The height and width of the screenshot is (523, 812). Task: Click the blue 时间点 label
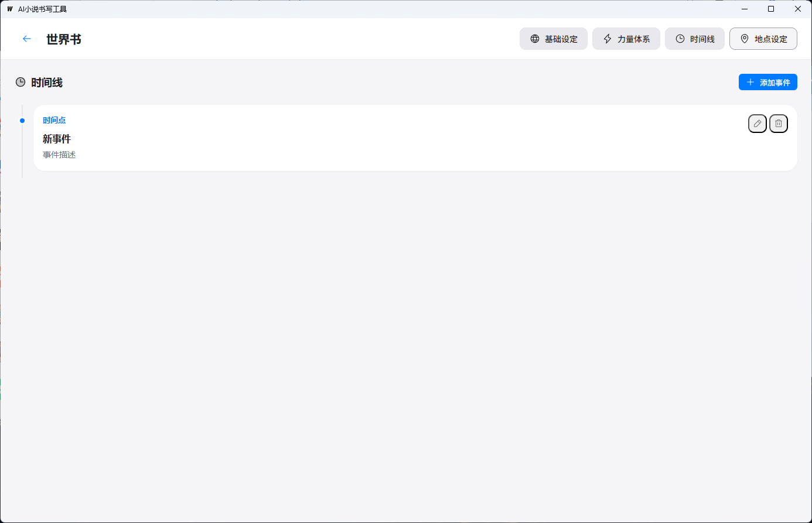[x=54, y=120]
